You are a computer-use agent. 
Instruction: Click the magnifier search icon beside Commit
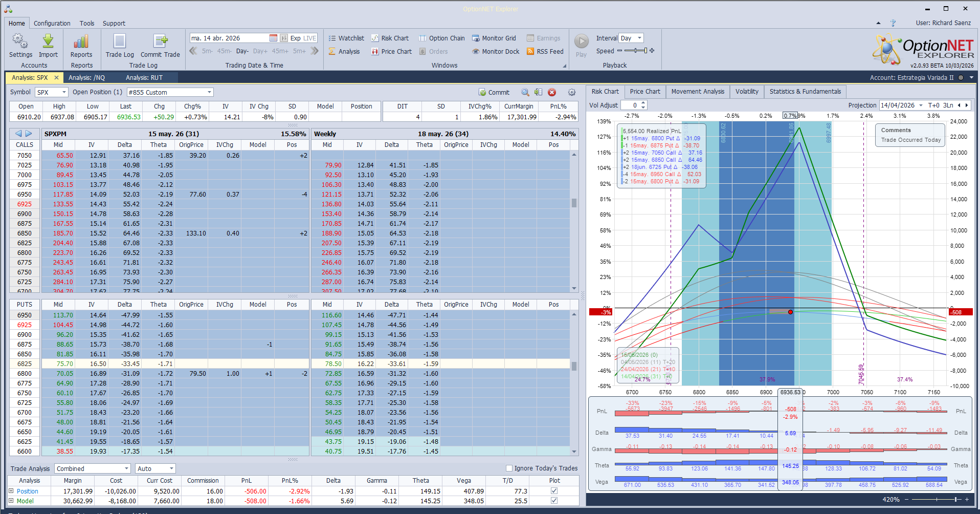[x=525, y=92]
